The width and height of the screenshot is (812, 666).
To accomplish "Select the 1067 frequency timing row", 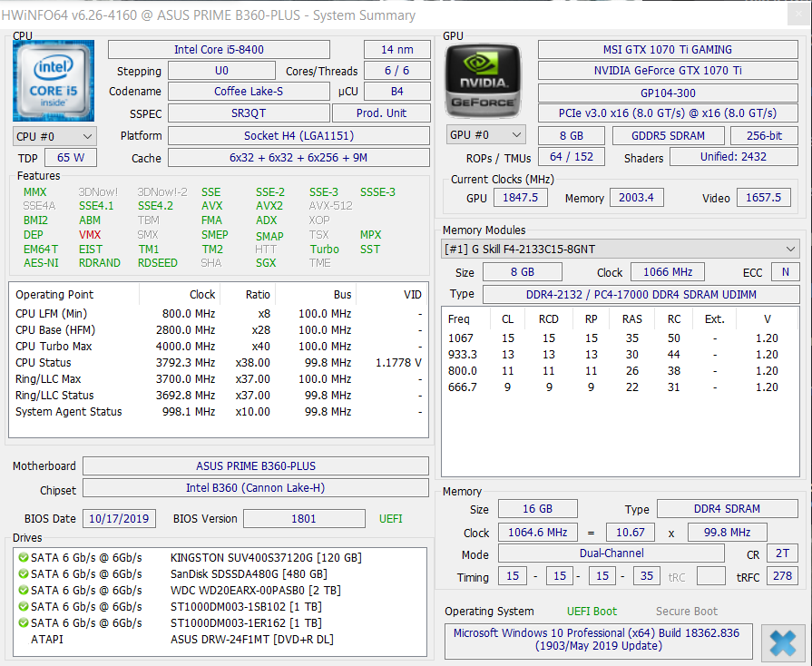I will pyautogui.click(x=620, y=338).
